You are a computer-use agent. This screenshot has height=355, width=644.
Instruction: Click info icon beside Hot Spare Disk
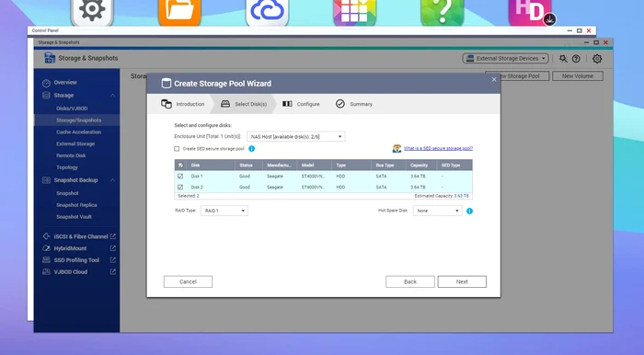click(469, 211)
